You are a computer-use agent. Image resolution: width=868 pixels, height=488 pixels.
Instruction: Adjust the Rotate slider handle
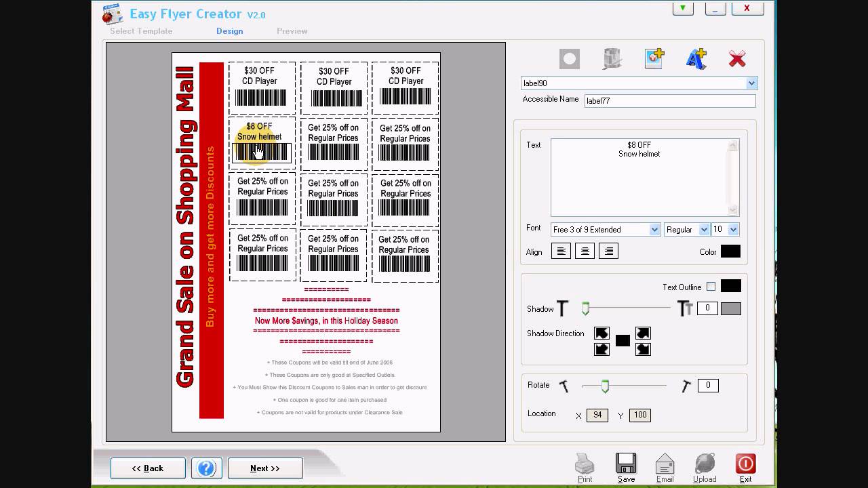point(605,386)
